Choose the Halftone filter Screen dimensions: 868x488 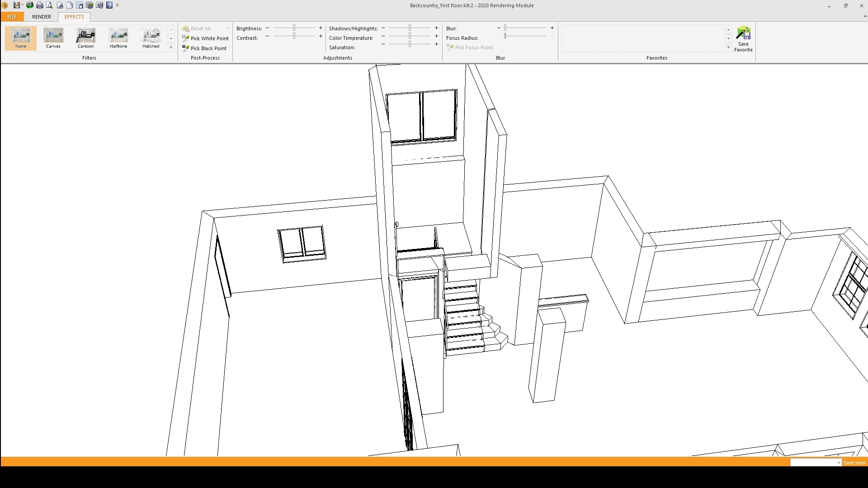click(118, 38)
